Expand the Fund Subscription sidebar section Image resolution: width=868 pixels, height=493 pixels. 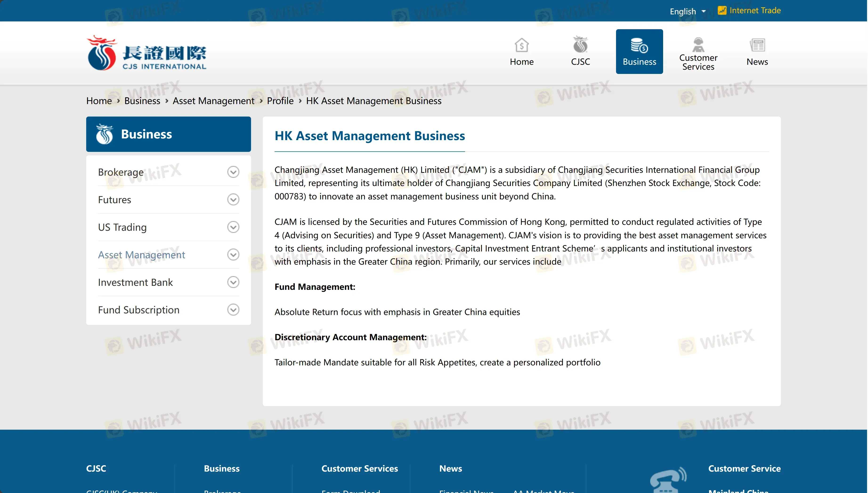coord(233,310)
